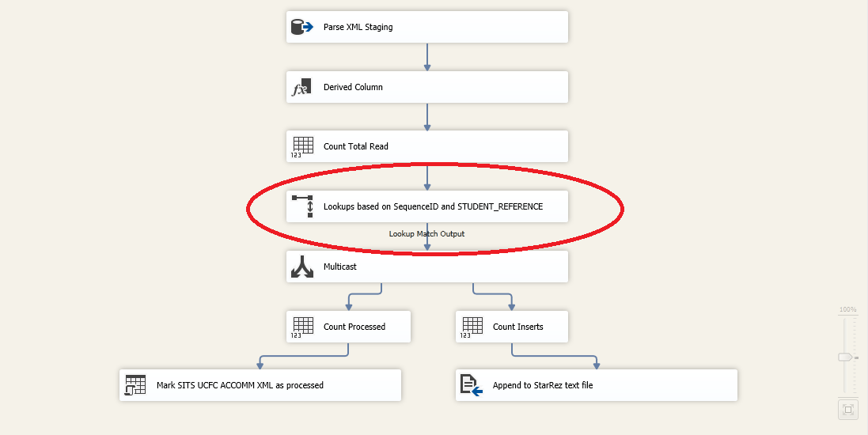868x435 pixels.
Task: Select the Parse XML Staging component
Action: coord(358,28)
